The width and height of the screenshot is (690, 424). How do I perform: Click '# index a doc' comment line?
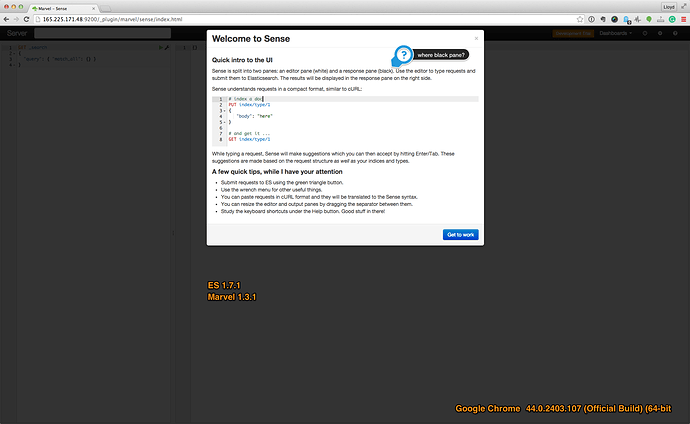245,99
